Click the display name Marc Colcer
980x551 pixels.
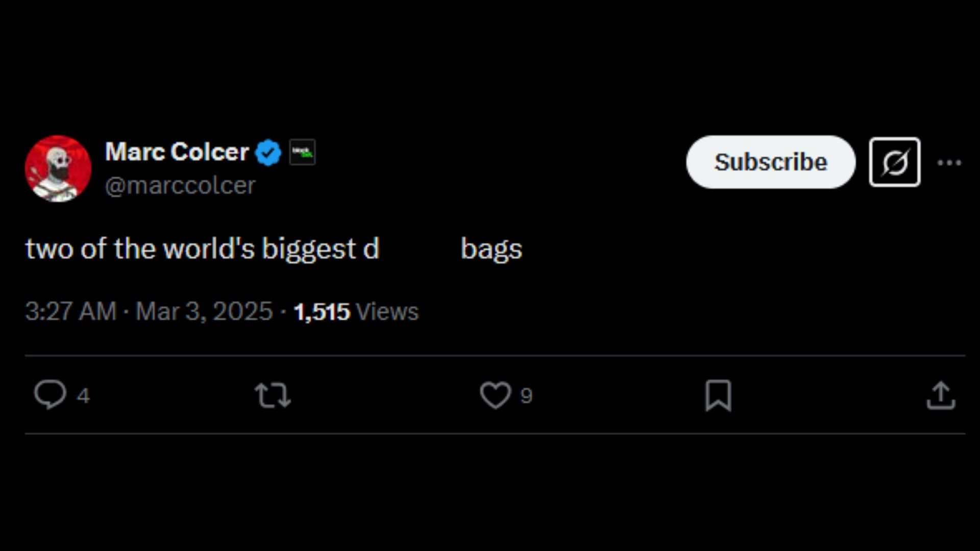click(x=177, y=152)
